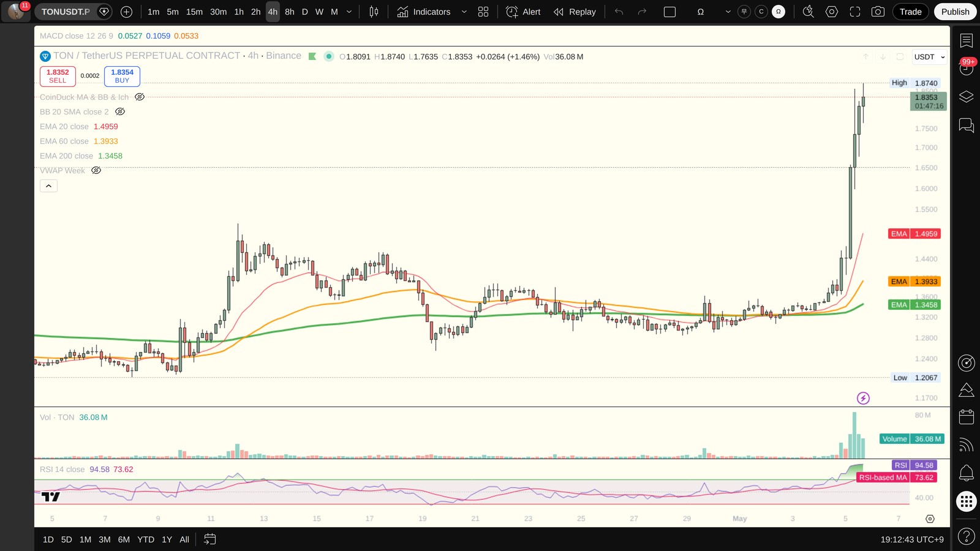Image resolution: width=980 pixels, height=551 pixels.
Task: Click the 1.8354 BUY button
Action: point(122,76)
